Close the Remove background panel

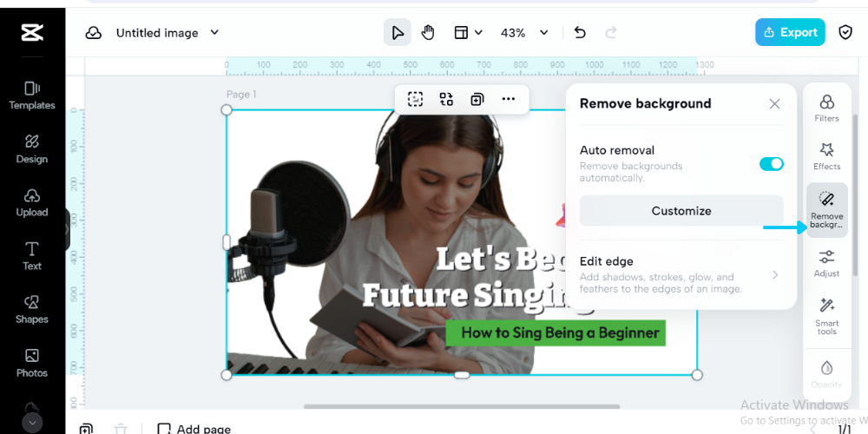[x=774, y=103]
